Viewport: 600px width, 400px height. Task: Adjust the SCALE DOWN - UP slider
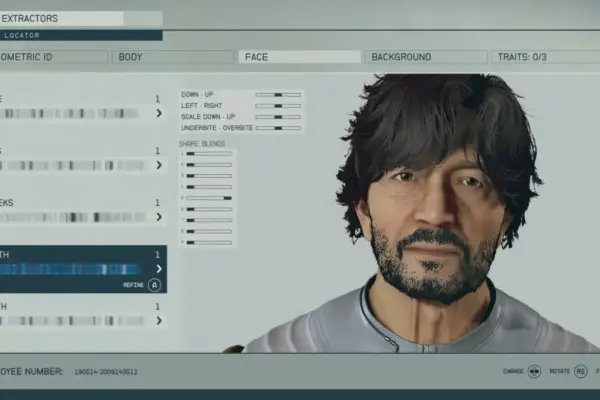tap(278, 117)
